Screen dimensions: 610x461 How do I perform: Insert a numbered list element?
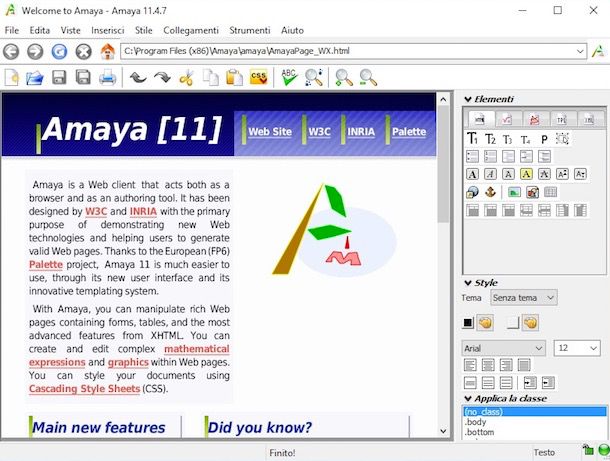tap(490, 156)
